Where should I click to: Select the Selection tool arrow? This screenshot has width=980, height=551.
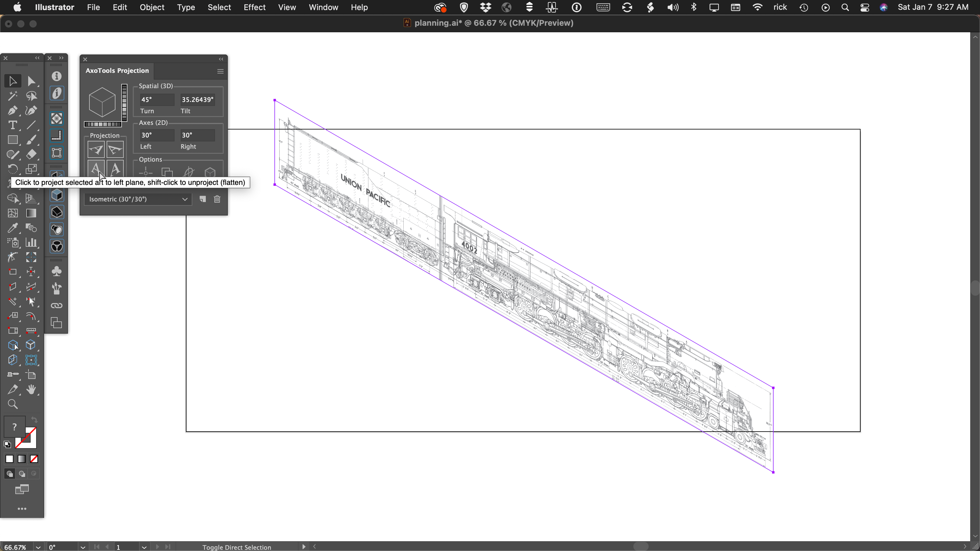13,81
